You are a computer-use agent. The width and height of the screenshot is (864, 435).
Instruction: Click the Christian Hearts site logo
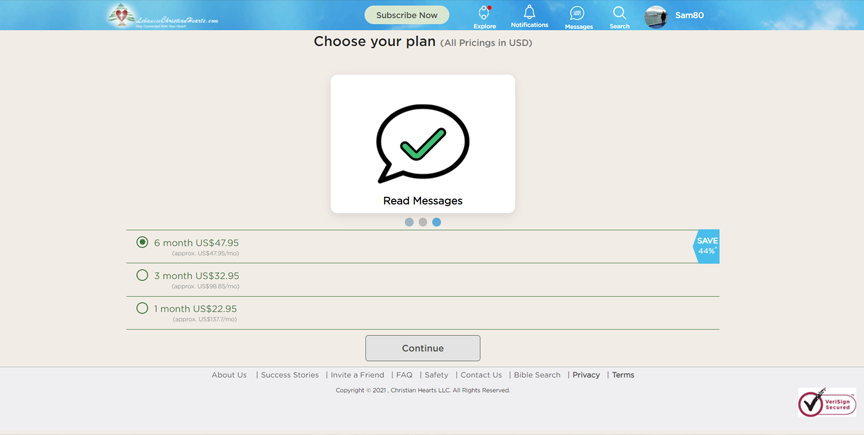tap(163, 16)
